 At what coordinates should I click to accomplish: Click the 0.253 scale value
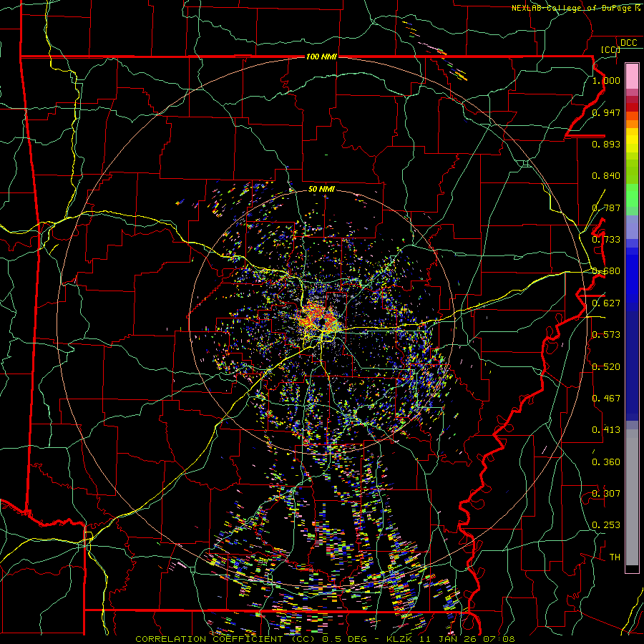[x=606, y=525]
